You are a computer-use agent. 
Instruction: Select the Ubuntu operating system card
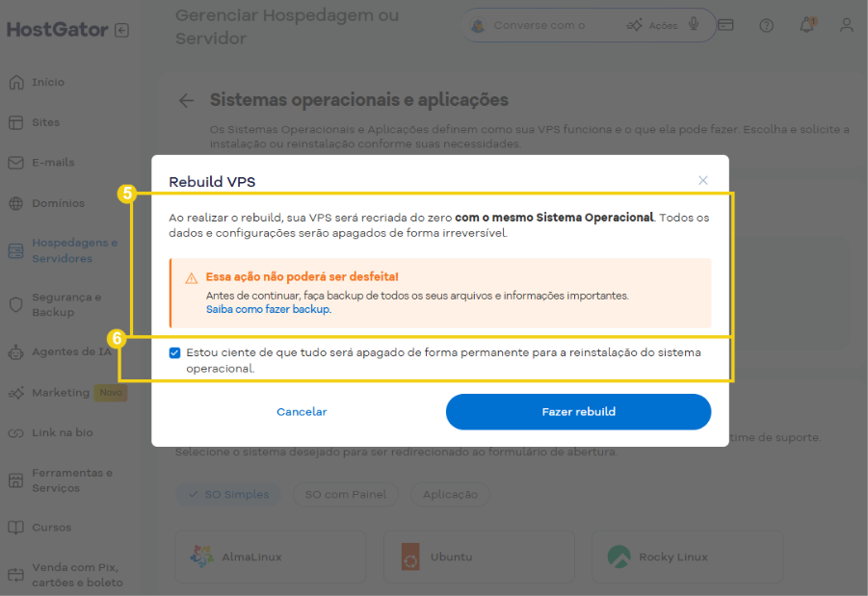tap(479, 557)
